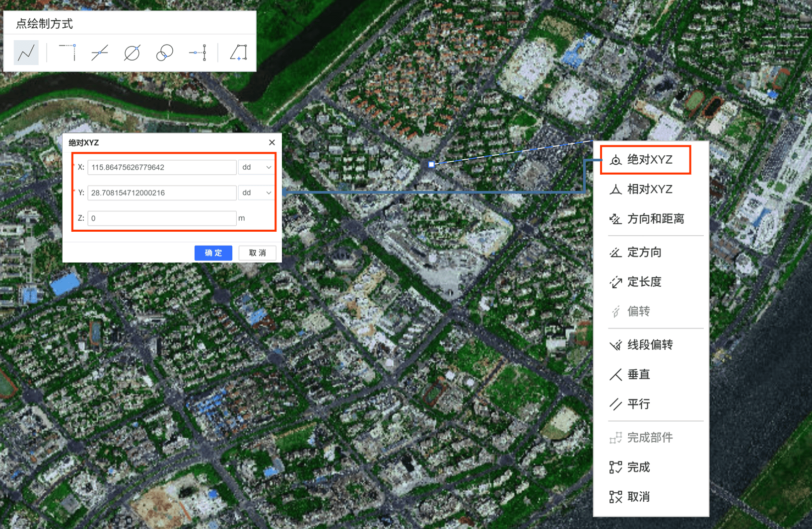Select the two-circle intersection tool
The height and width of the screenshot is (529, 812).
(165, 53)
